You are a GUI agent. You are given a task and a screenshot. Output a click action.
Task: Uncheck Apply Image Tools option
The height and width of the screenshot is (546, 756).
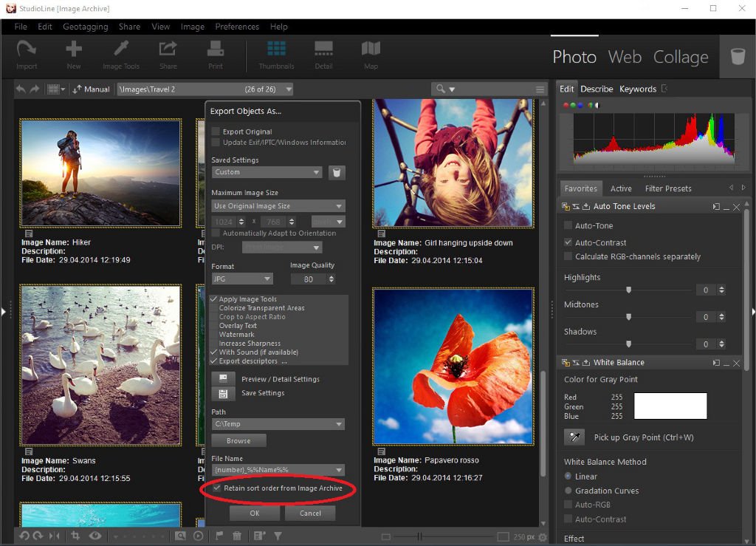coord(214,299)
